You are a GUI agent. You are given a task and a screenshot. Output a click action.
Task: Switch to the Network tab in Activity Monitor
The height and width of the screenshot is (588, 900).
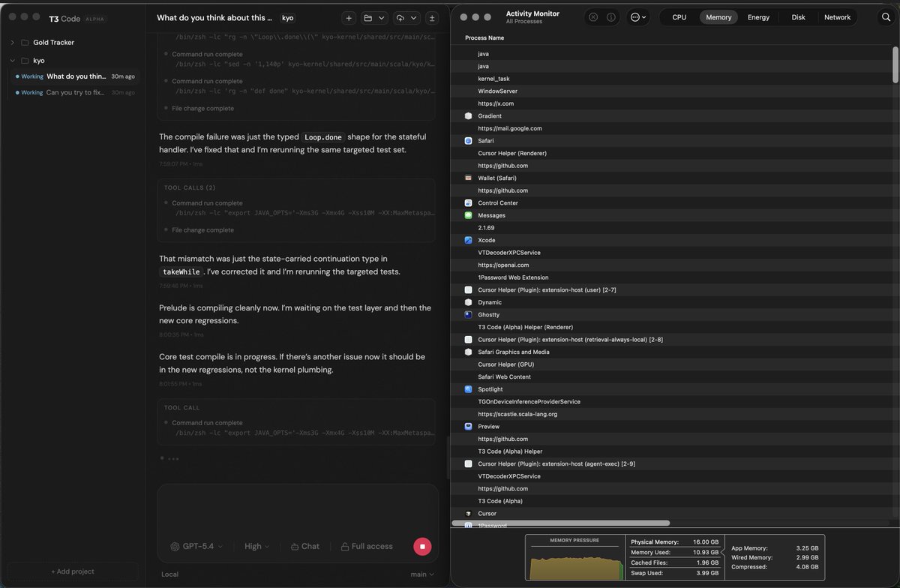point(837,17)
